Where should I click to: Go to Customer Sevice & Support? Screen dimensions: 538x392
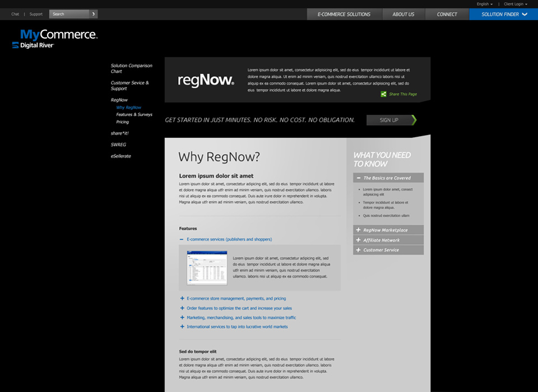(x=129, y=85)
